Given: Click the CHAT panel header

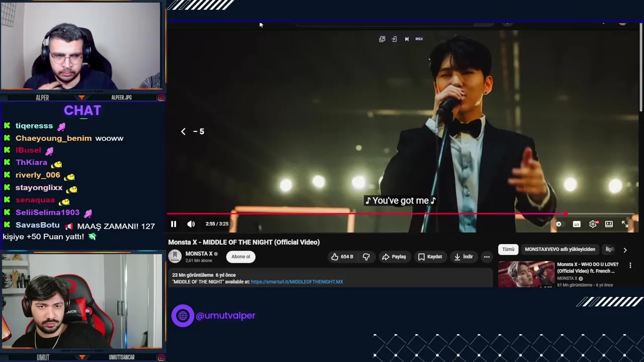Looking at the screenshot, I should (x=83, y=110).
